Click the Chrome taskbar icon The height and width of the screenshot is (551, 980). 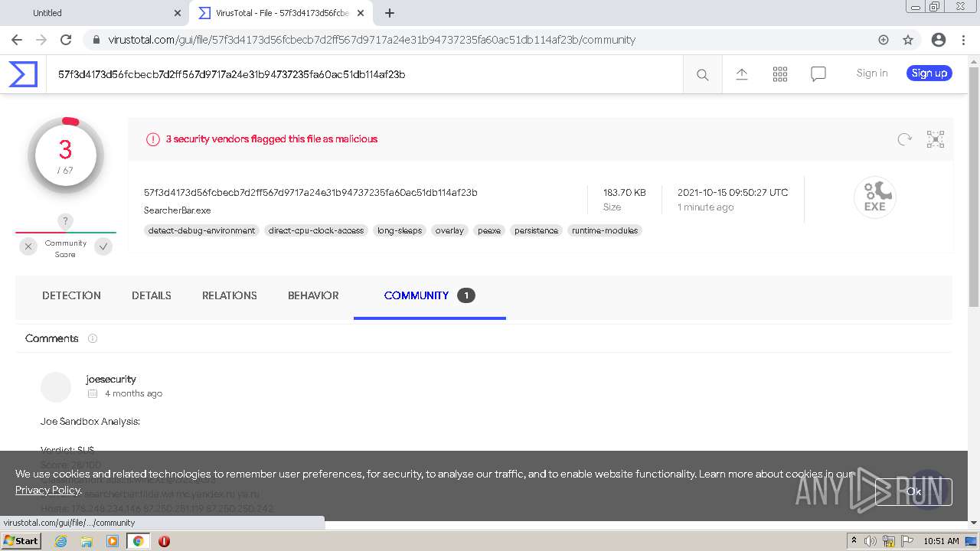138,541
